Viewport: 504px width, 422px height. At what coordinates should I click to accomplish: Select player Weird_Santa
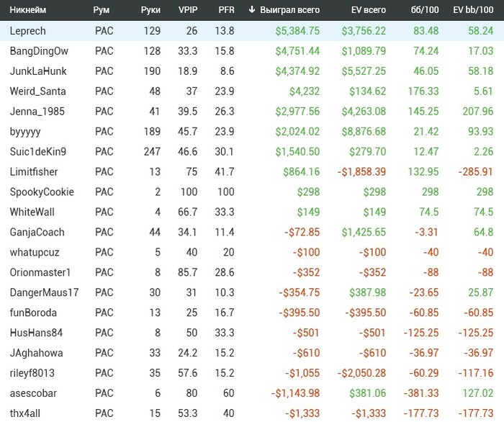coord(37,91)
